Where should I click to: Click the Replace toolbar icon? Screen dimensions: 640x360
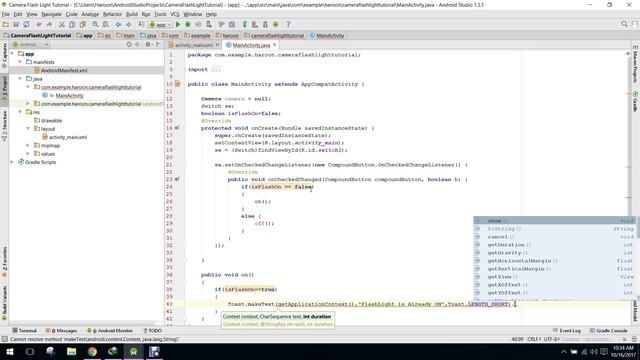click(105, 24)
